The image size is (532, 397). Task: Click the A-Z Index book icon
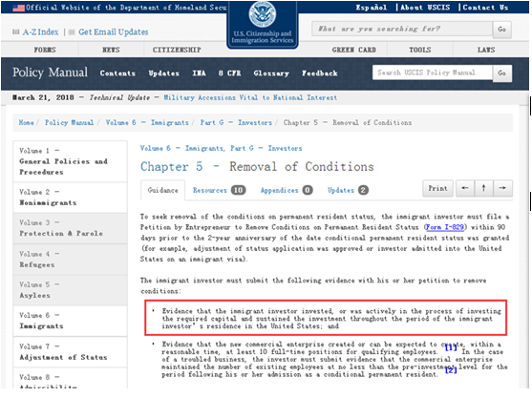[15, 32]
